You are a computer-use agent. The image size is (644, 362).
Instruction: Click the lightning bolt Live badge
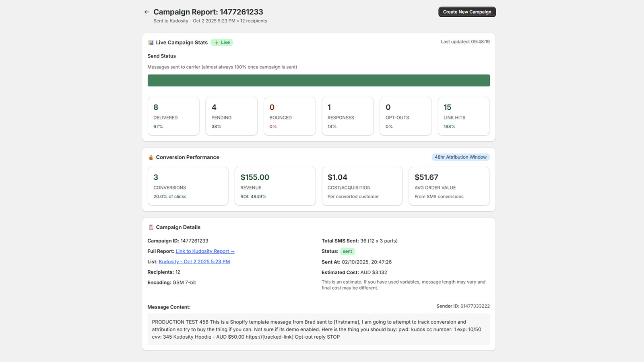click(222, 43)
